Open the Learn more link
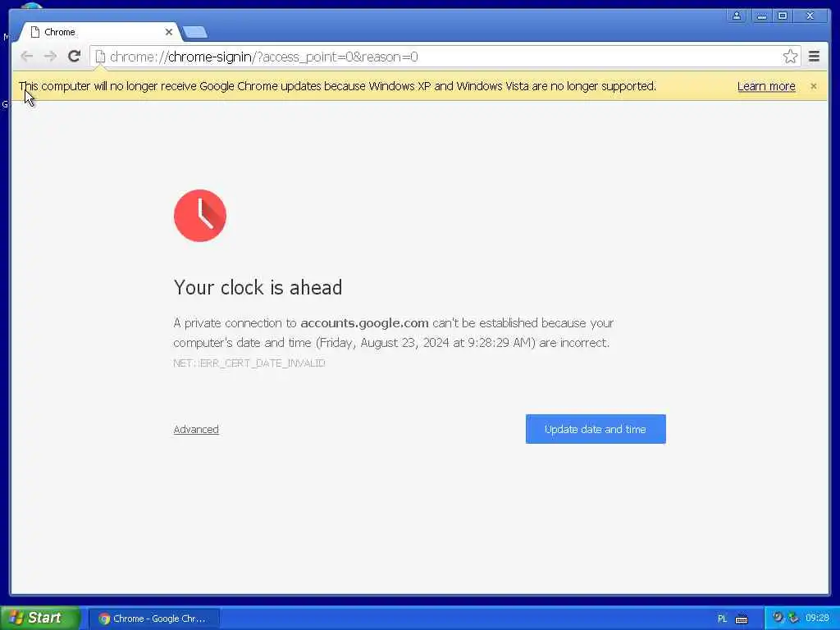The height and width of the screenshot is (630, 840). tap(766, 86)
